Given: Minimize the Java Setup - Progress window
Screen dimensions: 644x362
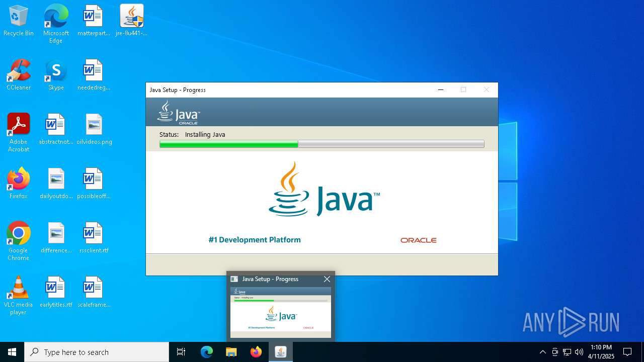Looking at the screenshot, I should tap(441, 89).
